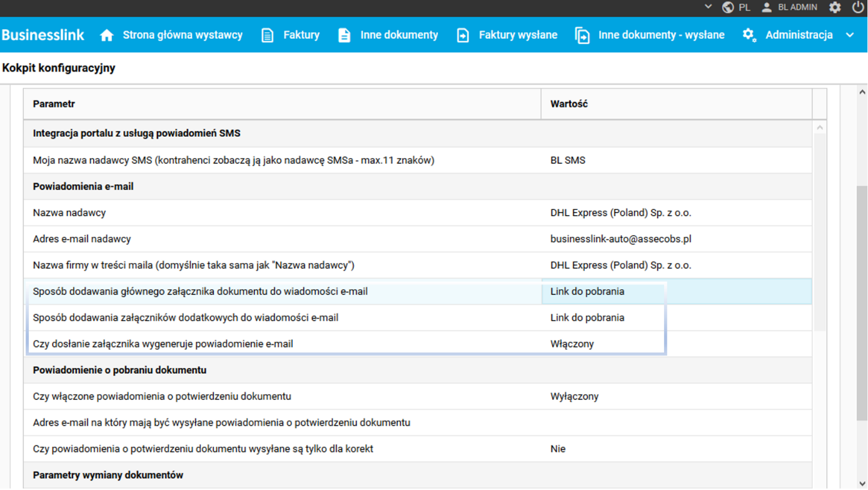Click the page scrollbar's top arrow
The width and height of the screenshot is (868, 490).
click(862, 92)
